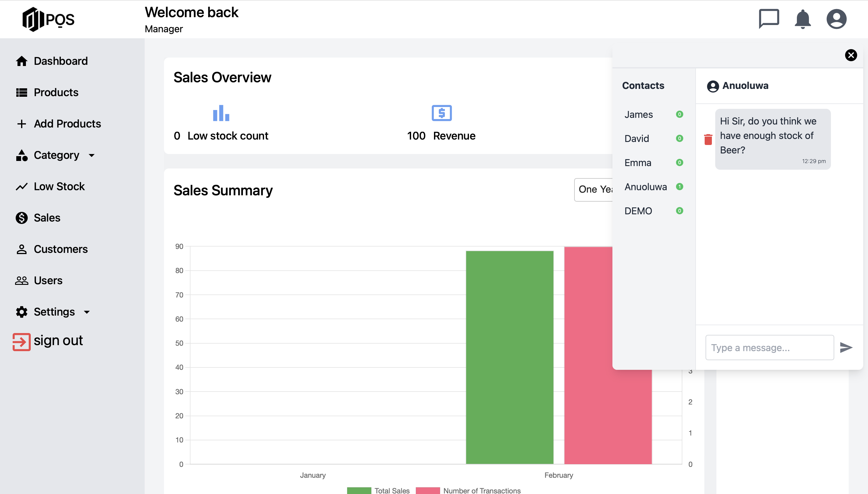Viewport: 868px width, 494px height.
Task: Click the Sales Overview heading
Action: click(222, 77)
